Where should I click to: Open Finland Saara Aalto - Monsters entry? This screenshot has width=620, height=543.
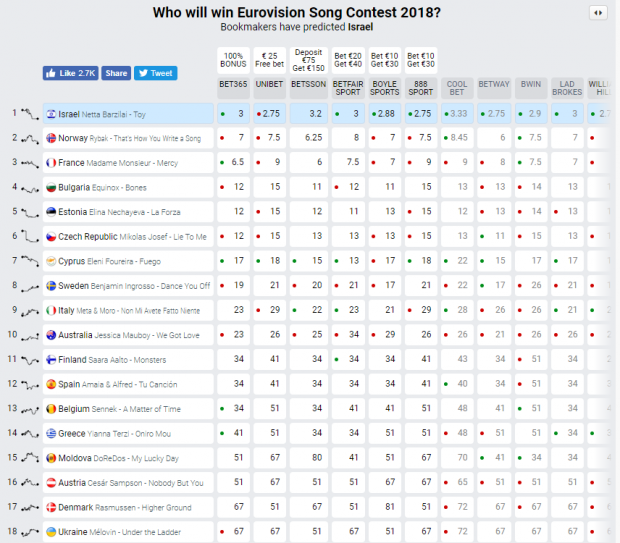128,359
